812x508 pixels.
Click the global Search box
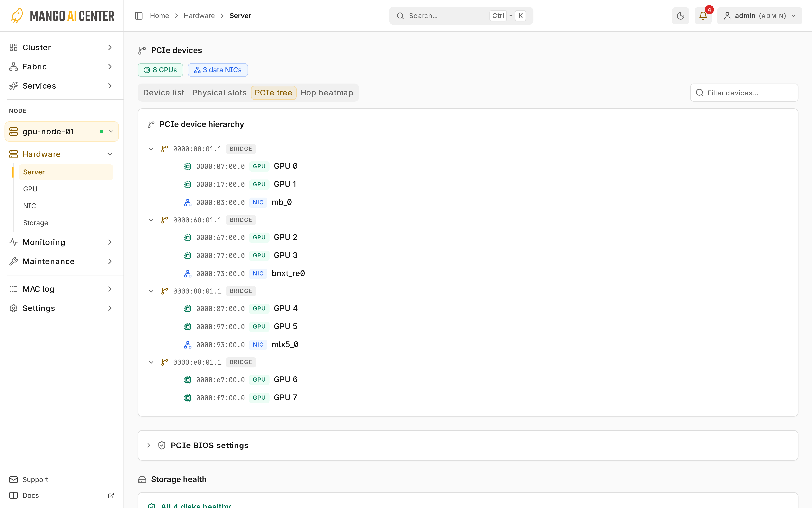point(461,16)
